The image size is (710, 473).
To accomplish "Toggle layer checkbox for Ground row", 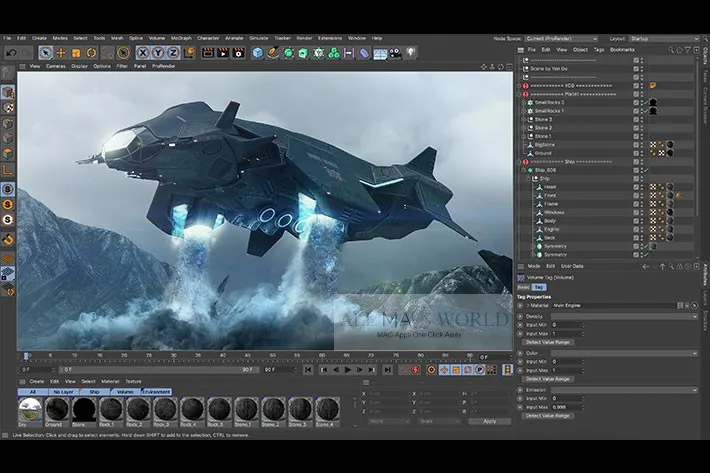I will (636, 153).
